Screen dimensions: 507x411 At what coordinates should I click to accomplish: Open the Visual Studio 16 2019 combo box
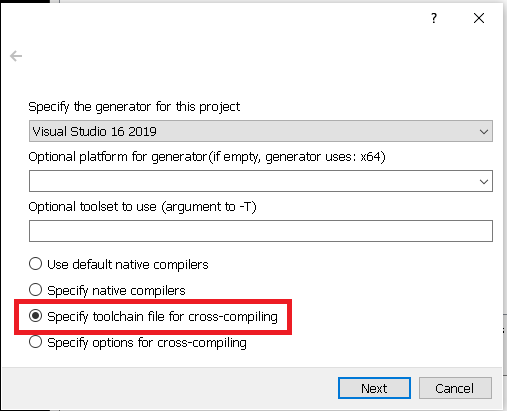click(x=261, y=131)
